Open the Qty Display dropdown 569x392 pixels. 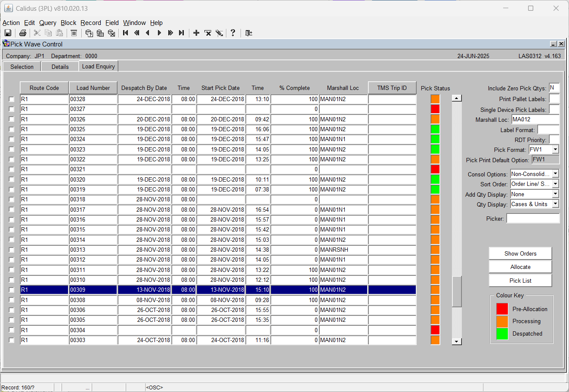(x=555, y=204)
